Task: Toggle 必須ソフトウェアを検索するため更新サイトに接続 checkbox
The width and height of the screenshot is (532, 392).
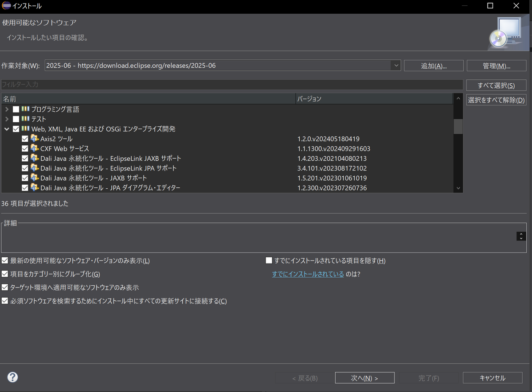Action: tap(5, 301)
